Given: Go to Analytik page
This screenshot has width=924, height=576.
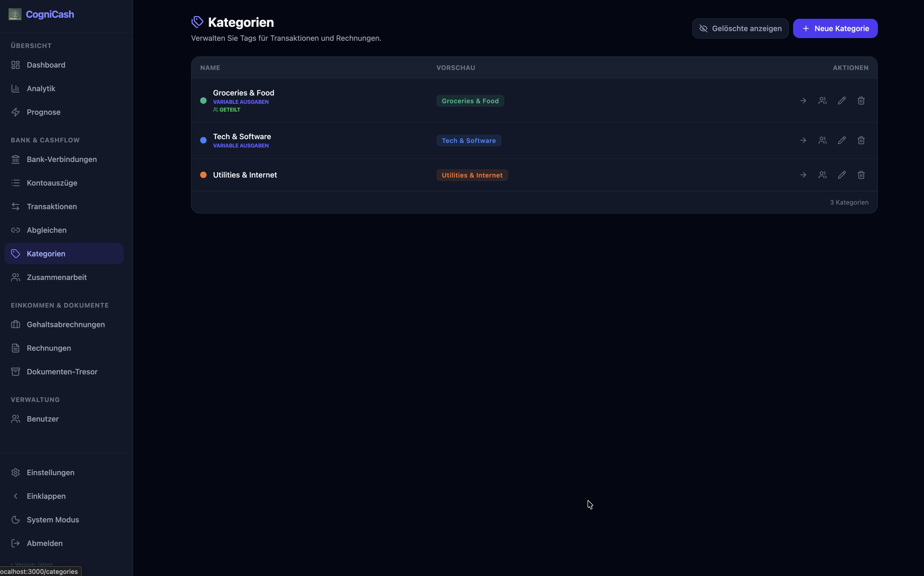Looking at the screenshot, I should (x=64, y=88).
